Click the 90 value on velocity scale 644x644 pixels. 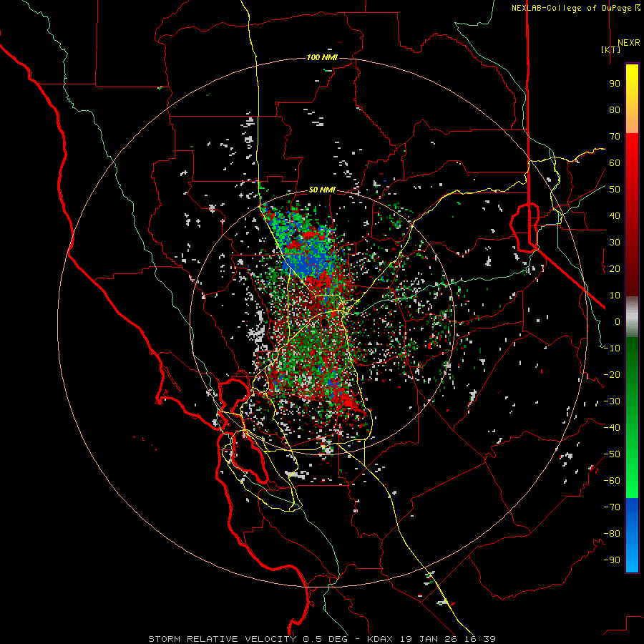click(615, 84)
